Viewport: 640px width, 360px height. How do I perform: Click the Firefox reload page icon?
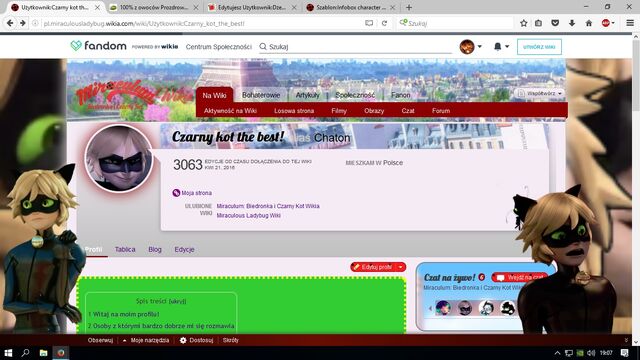pyautogui.click(x=384, y=23)
